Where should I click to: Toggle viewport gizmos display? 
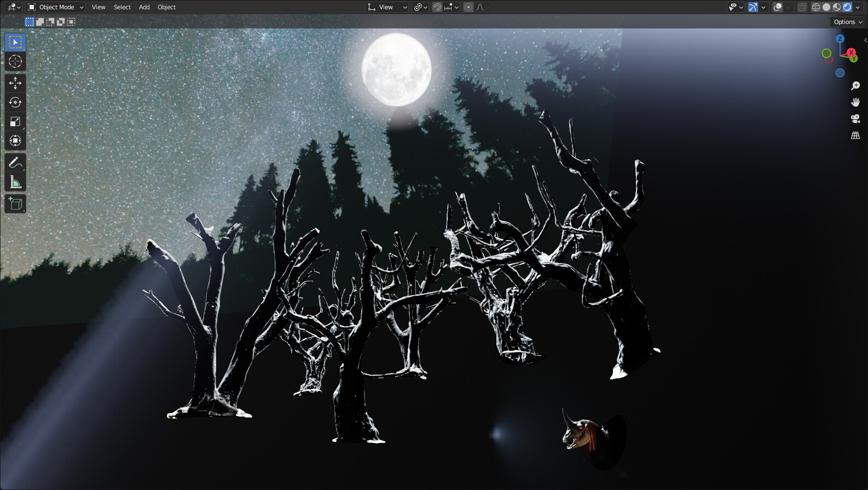(x=753, y=7)
